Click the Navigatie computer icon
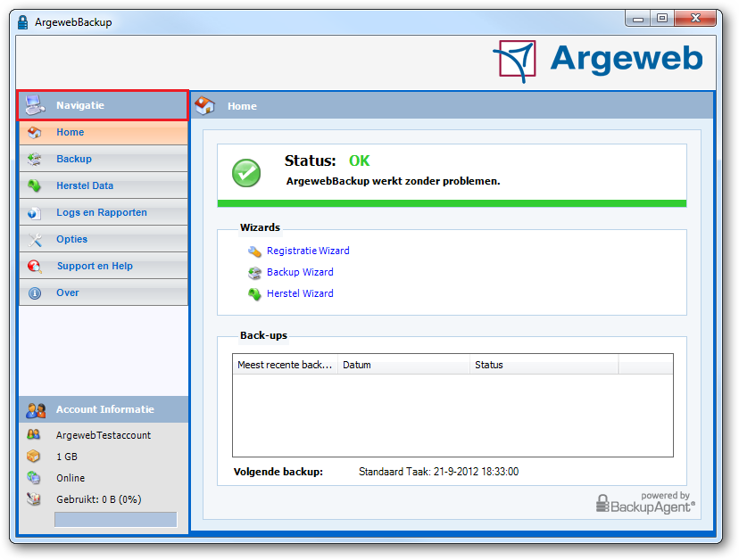 pos(35,105)
